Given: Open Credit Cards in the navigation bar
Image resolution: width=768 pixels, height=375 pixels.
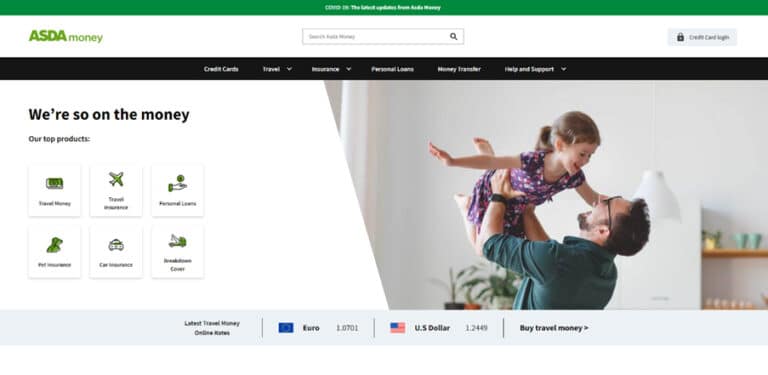Looking at the screenshot, I should (x=221, y=69).
